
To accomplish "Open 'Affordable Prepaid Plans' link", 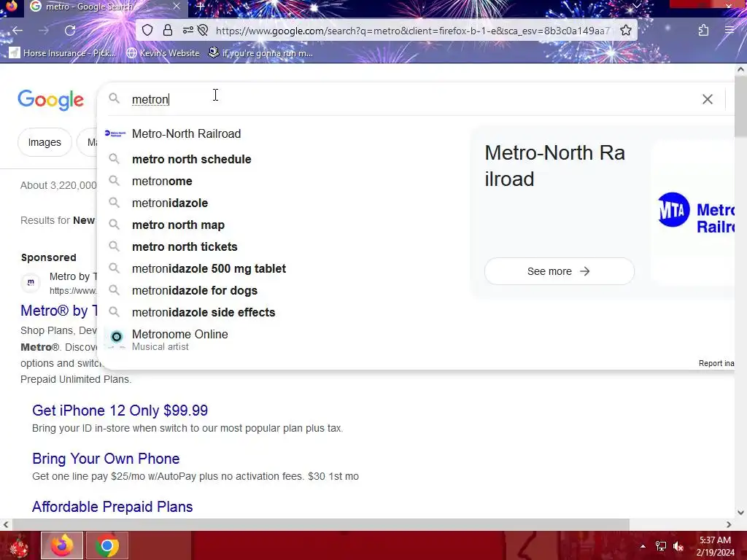I will click(112, 507).
